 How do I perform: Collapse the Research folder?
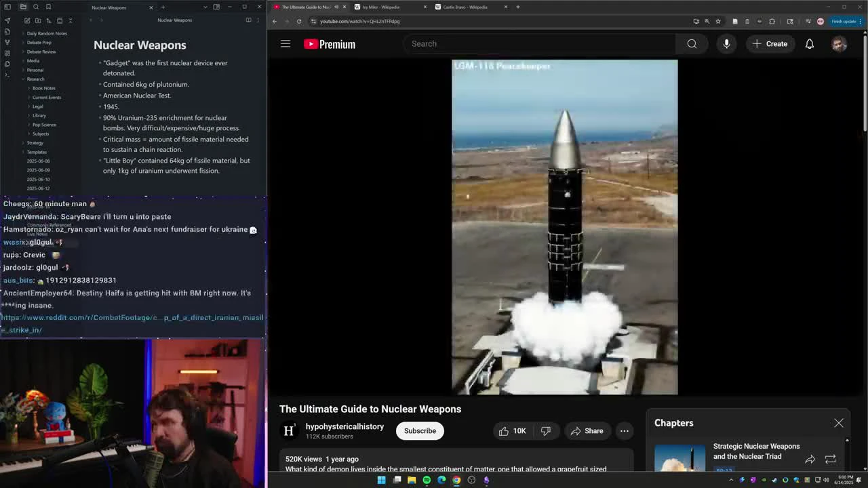click(x=35, y=79)
